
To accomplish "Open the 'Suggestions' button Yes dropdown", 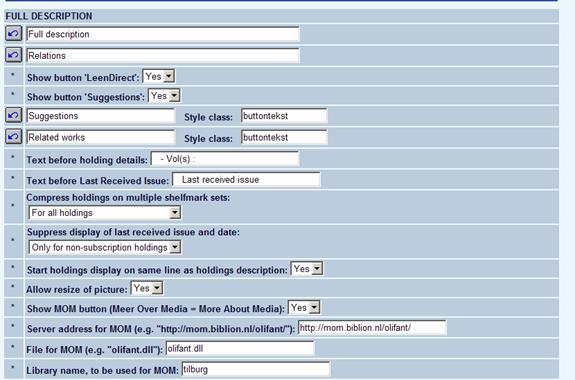I will 164,96.
